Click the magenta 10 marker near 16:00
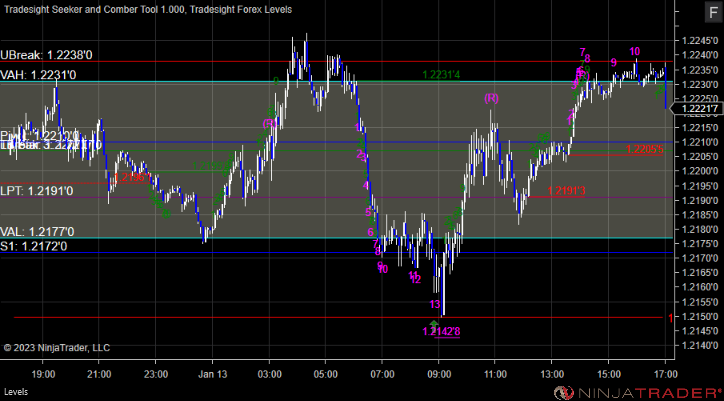This screenshot has height=401, width=724. pyautogui.click(x=634, y=51)
